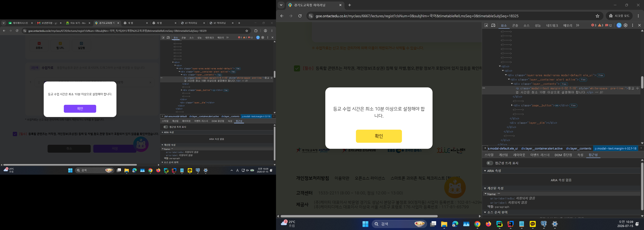Click the element inspector icon in right DevTools
This screenshot has height=230, width=644.
(486, 25)
